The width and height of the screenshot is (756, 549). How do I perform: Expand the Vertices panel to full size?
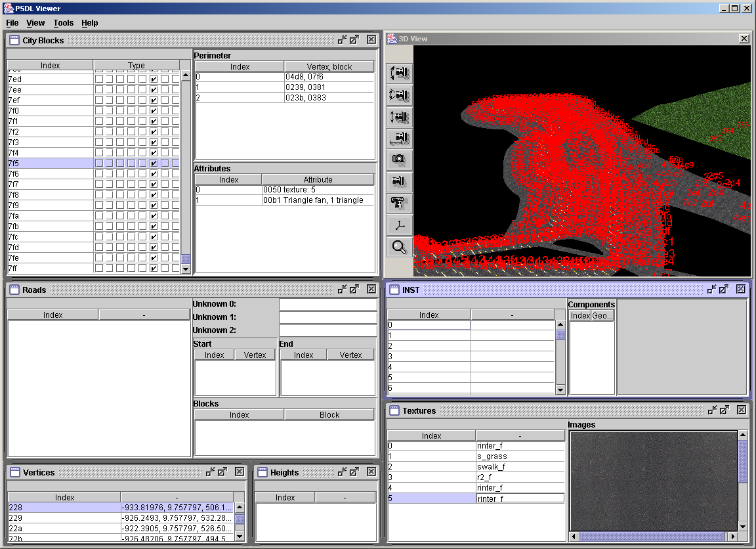[222, 472]
